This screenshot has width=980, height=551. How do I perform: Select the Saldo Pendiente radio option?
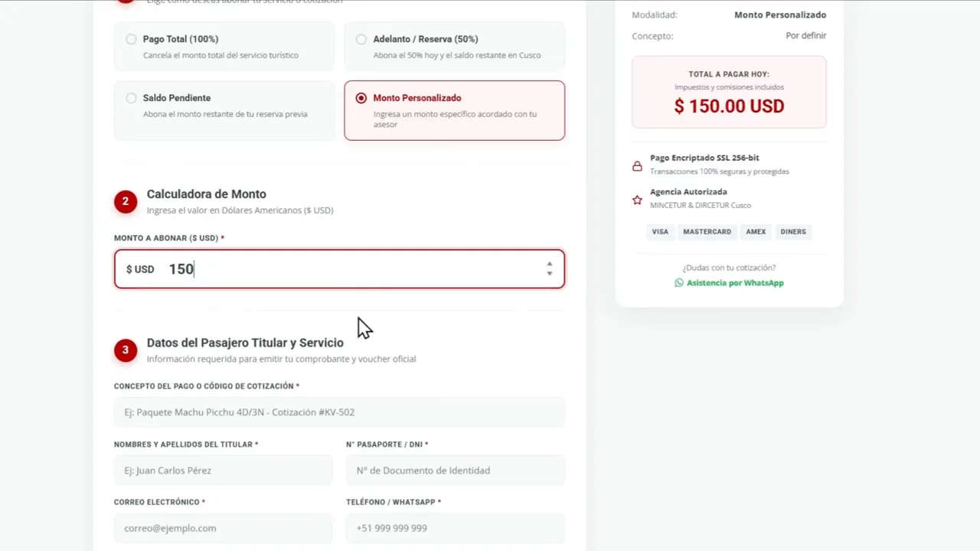[131, 98]
